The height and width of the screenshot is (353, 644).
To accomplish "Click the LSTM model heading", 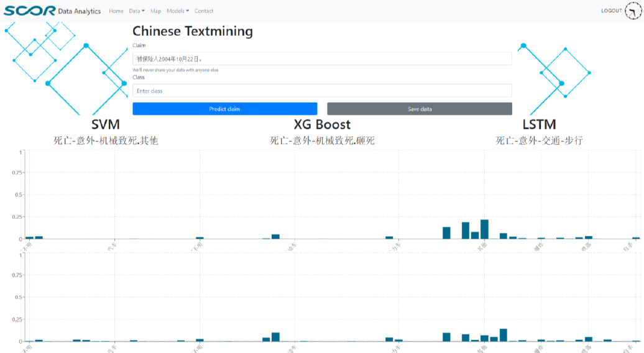I will [539, 125].
